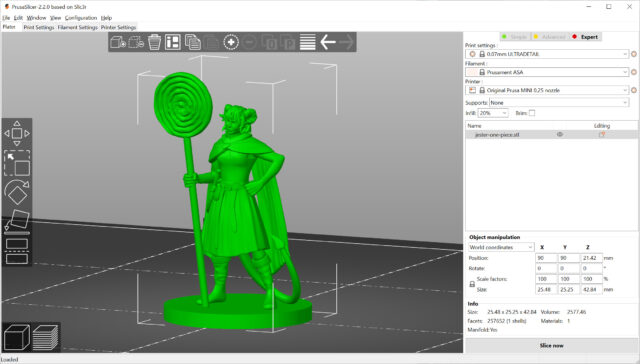640x364 pixels.
Task: Open the Print settings preset dropdown
Action: click(547, 54)
